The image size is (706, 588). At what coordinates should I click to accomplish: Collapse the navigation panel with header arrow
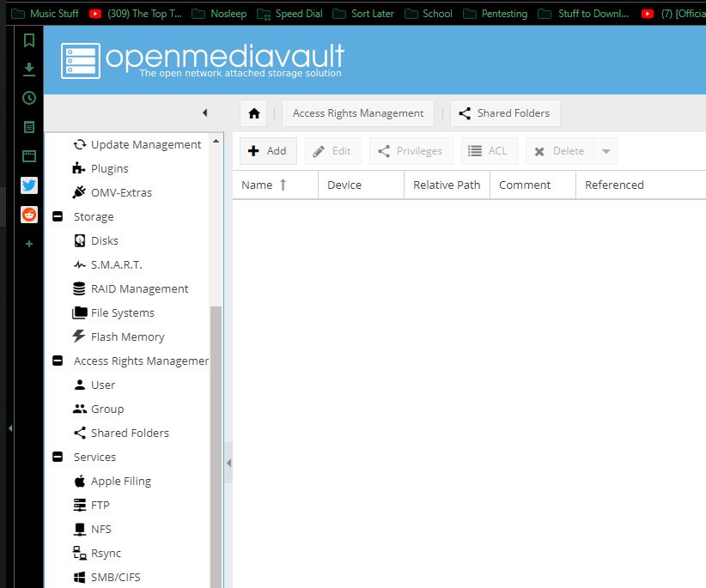click(x=205, y=113)
